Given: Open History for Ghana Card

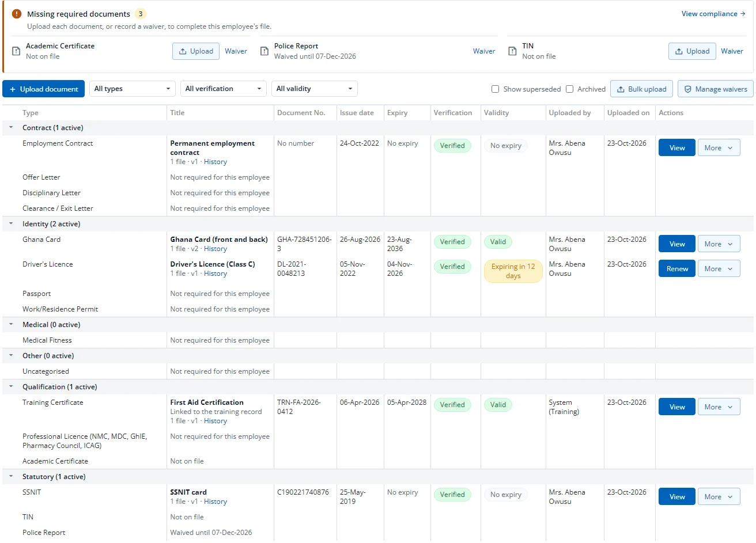Looking at the screenshot, I should (x=216, y=249).
